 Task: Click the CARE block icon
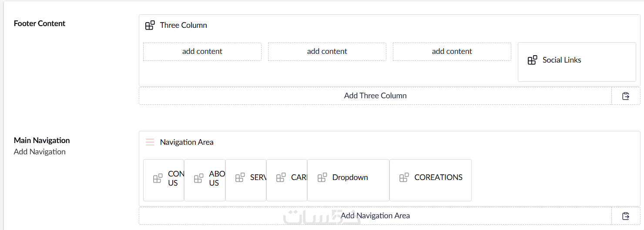click(x=281, y=177)
